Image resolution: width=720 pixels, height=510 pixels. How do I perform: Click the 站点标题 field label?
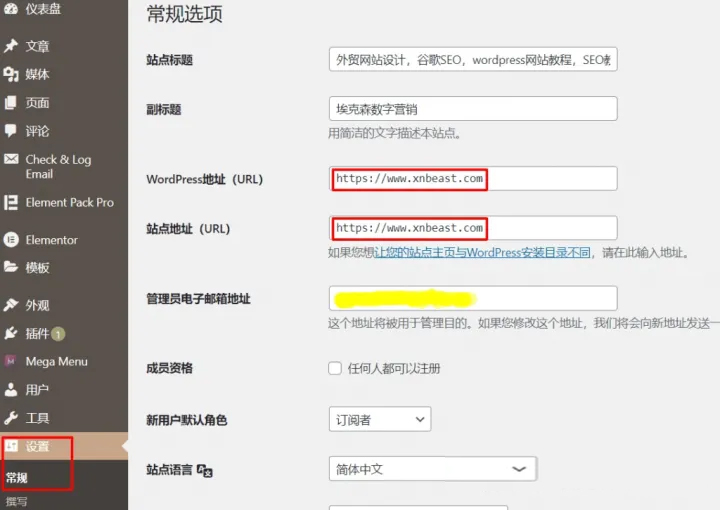tap(169, 60)
